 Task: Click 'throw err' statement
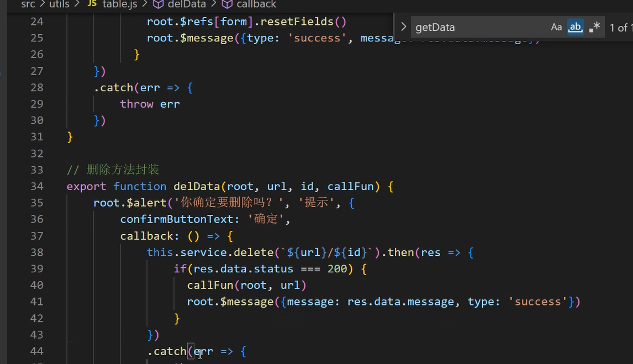click(x=150, y=104)
